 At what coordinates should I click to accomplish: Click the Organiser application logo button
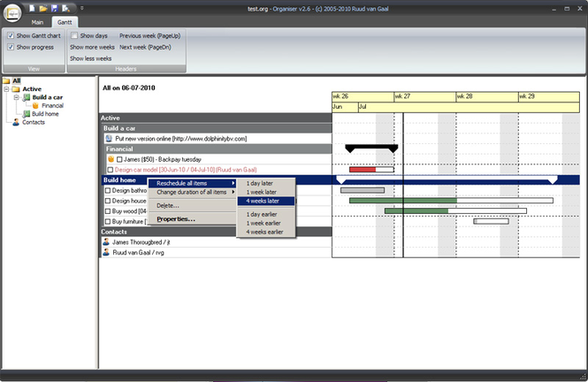[x=11, y=11]
